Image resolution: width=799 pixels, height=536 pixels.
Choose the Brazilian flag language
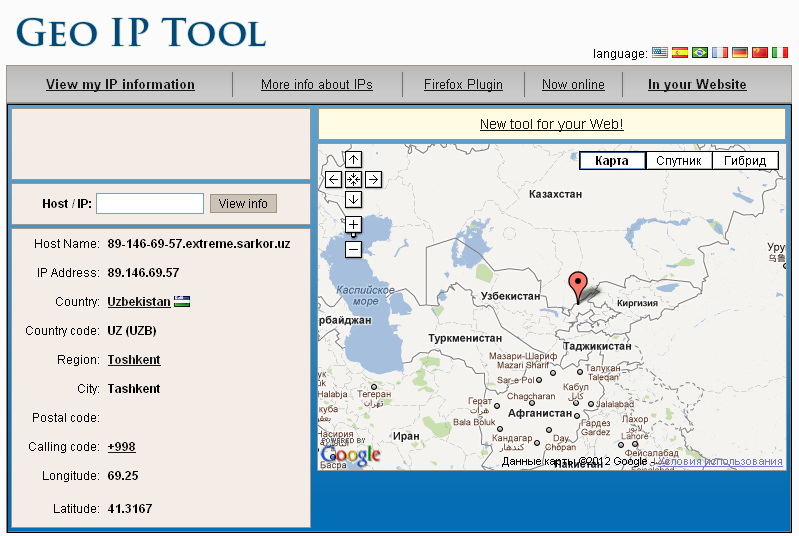(700, 52)
